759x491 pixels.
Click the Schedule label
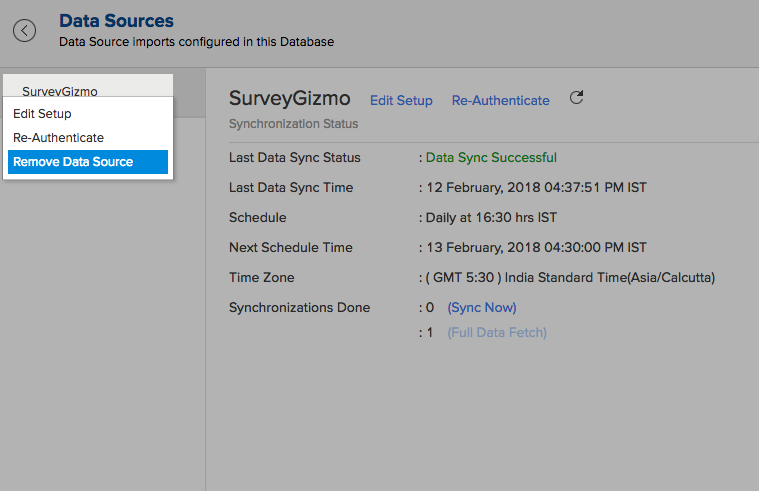click(258, 217)
